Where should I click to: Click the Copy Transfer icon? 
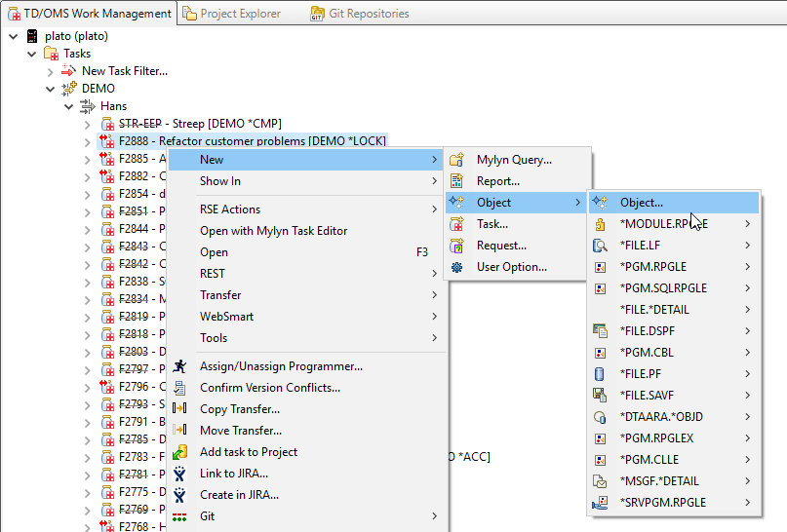(179, 409)
